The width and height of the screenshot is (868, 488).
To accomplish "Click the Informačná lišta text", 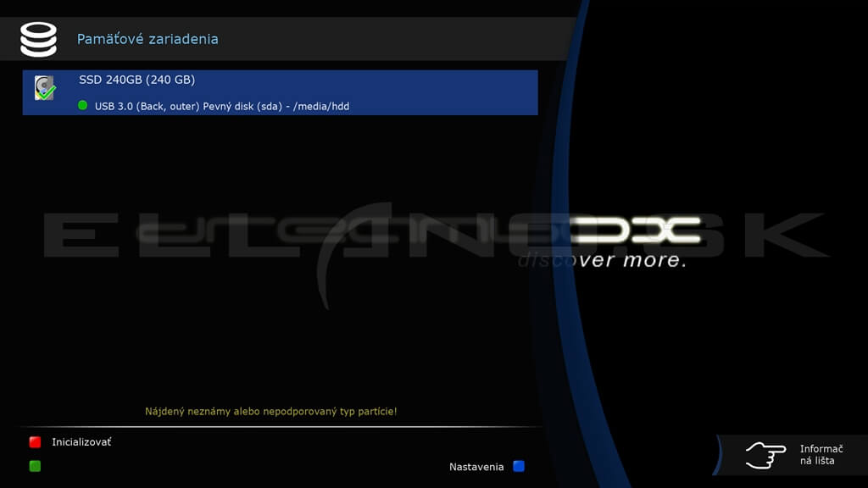I will pyautogui.click(x=821, y=455).
